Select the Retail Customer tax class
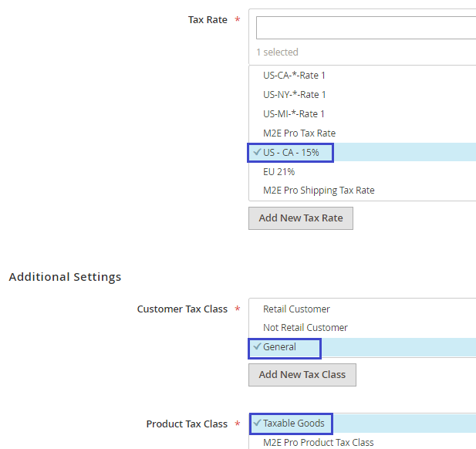 coord(296,309)
